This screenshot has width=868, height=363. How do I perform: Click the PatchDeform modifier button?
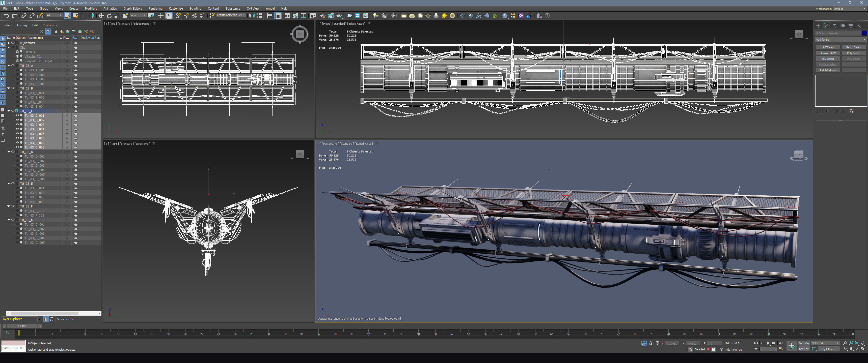tap(828, 70)
